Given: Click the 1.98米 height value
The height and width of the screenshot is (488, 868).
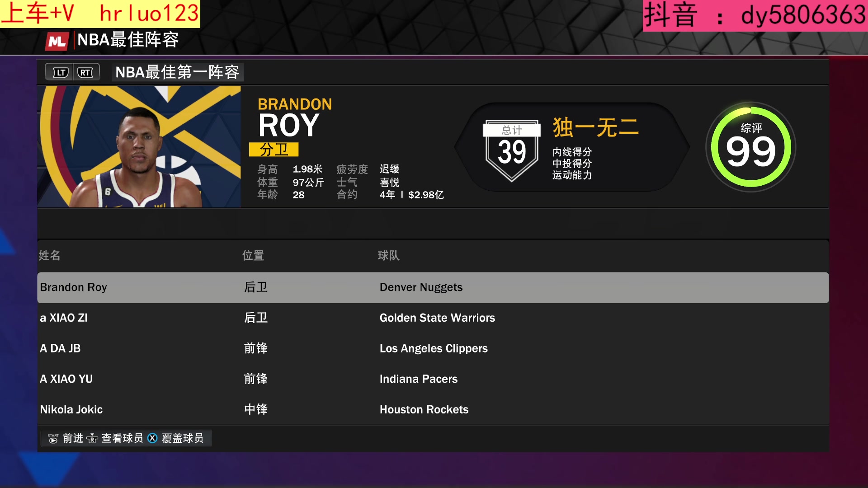Looking at the screenshot, I should pos(307,169).
